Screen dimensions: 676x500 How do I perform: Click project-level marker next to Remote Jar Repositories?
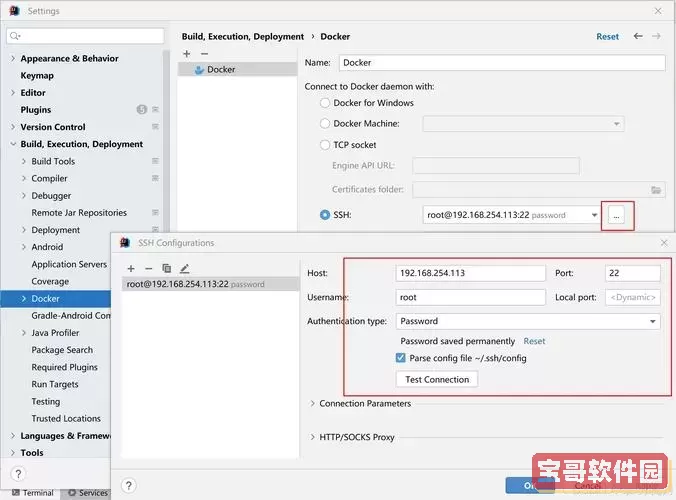point(155,212)
